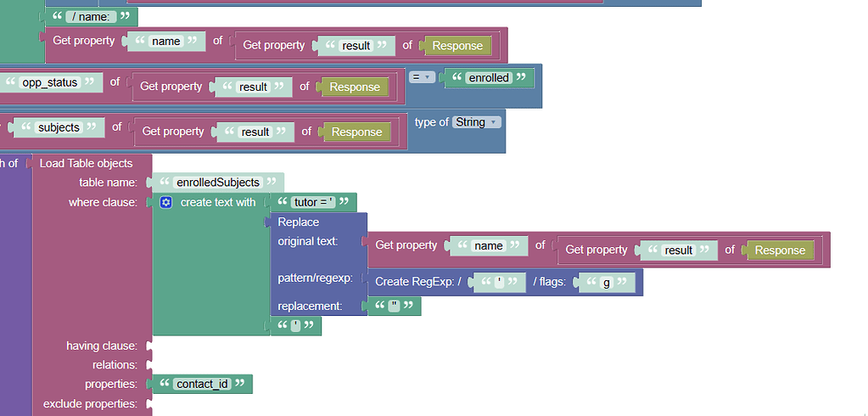
Task: Click the RegExp flags field containing g
Action: point(607,283)
